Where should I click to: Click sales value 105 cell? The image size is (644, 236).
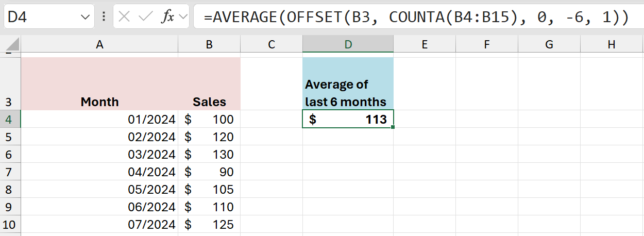[x=209, y=189]
